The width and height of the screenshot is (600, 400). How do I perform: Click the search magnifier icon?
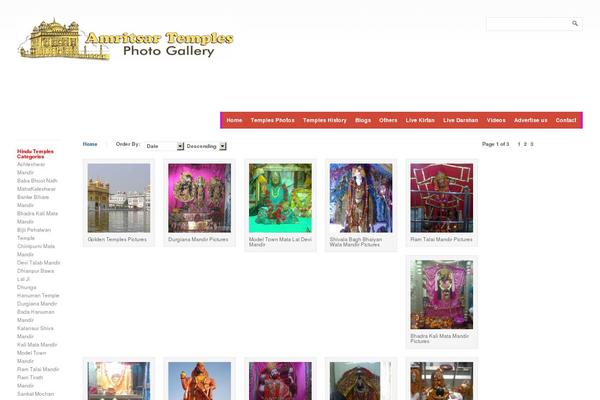(x=575, y=24)
